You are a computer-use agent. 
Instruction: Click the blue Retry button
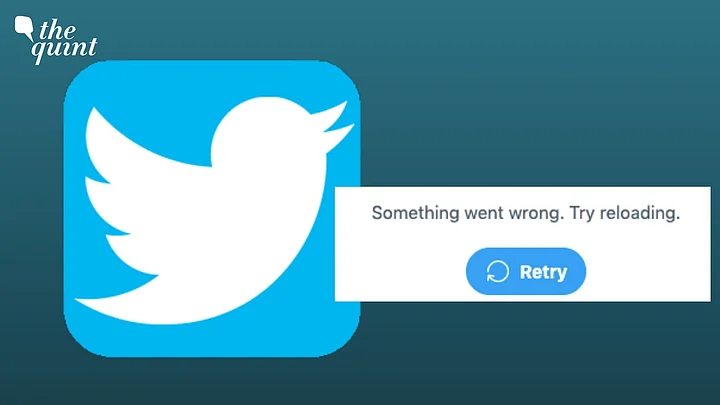coord(526,271)
